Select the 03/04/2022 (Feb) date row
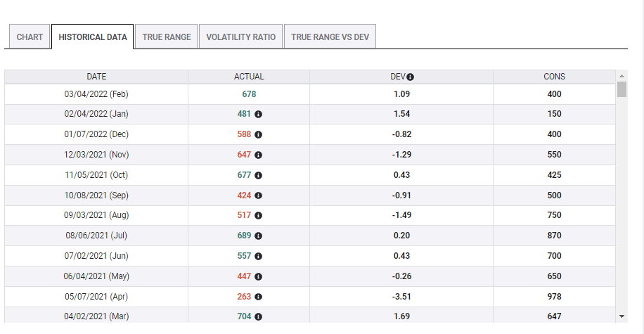This screenshot has height=334, width=644. [96, 94]
